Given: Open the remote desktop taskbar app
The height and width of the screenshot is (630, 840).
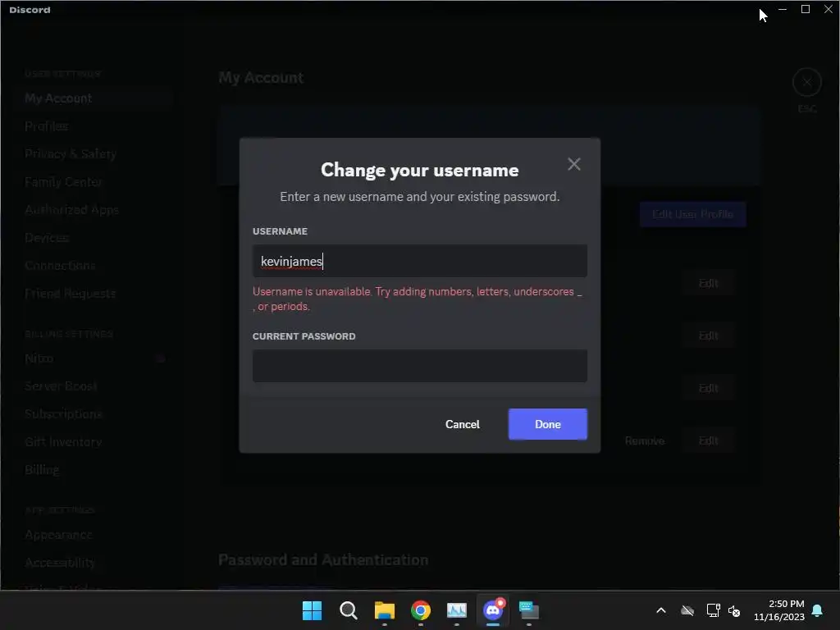Looking at the screenshot, I should click(529, 610).
